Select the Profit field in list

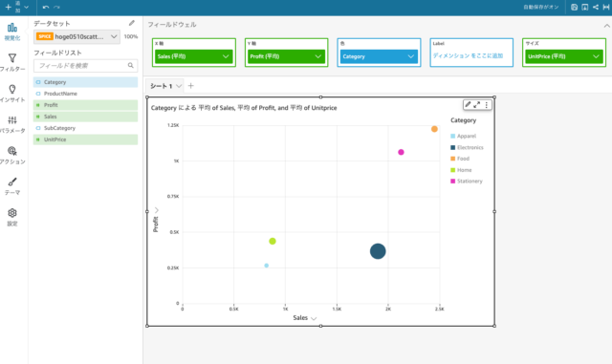click(x=85, y=105)
